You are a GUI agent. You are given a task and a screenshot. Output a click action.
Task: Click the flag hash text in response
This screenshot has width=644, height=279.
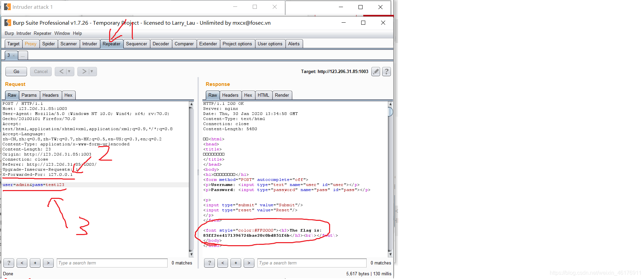point(246,235)
